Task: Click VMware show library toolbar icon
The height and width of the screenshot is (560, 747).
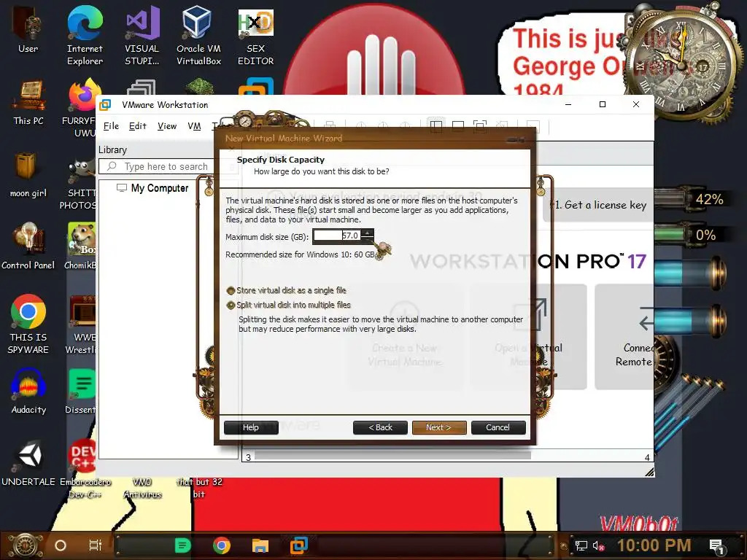Action: [436, 126]
